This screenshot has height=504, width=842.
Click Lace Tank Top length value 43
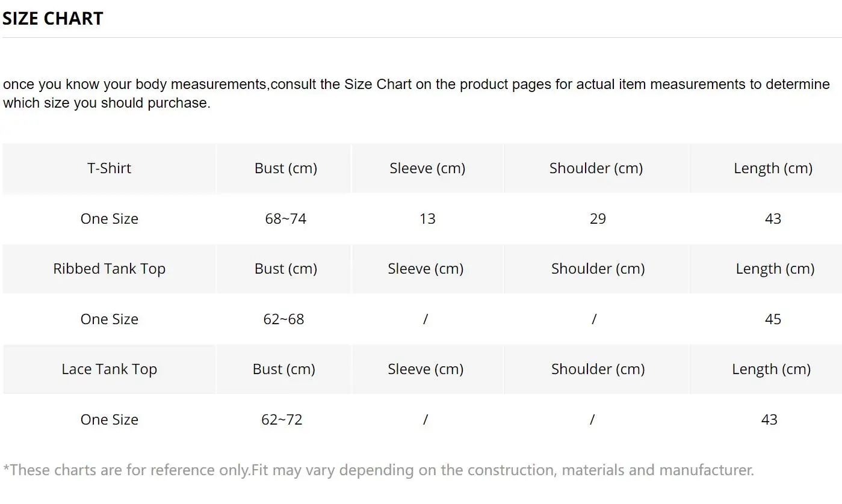769,420
